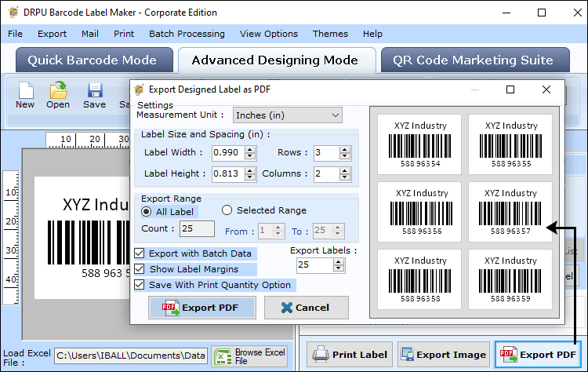The image size is (588, 372).
Task: Click preview label with barcode 588 96358
Action: tap(419, 279)
